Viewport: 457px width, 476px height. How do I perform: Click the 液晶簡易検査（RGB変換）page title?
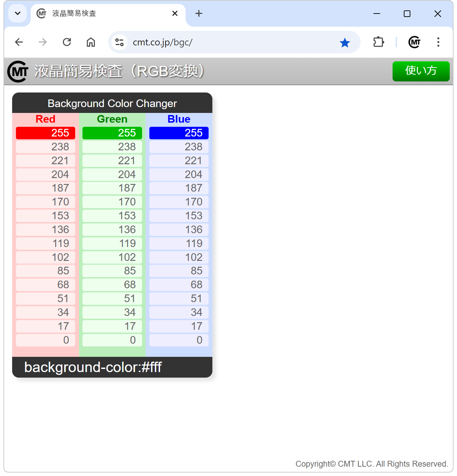point(119,71)
